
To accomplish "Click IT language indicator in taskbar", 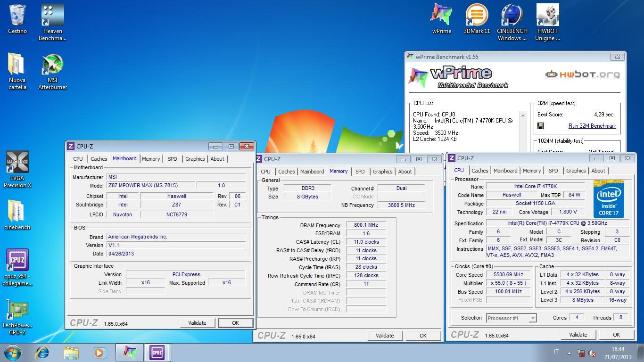I will point(556,353).
